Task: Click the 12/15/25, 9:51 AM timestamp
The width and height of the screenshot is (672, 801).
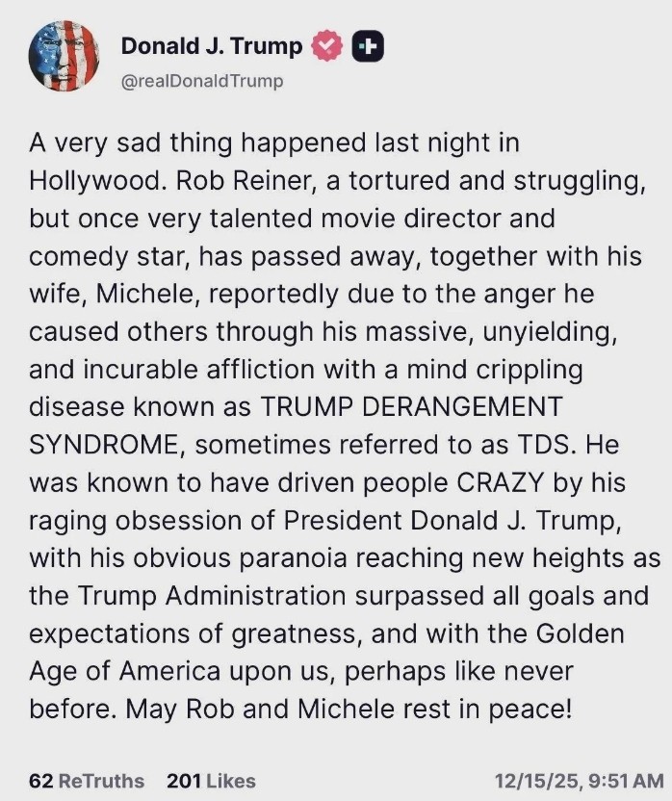Action: 578,781
